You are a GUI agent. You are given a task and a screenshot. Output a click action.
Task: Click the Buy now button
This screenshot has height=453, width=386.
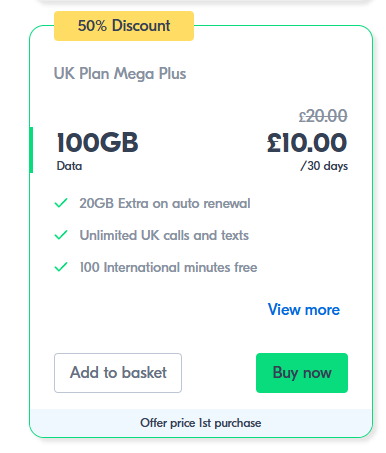point(302,373)
